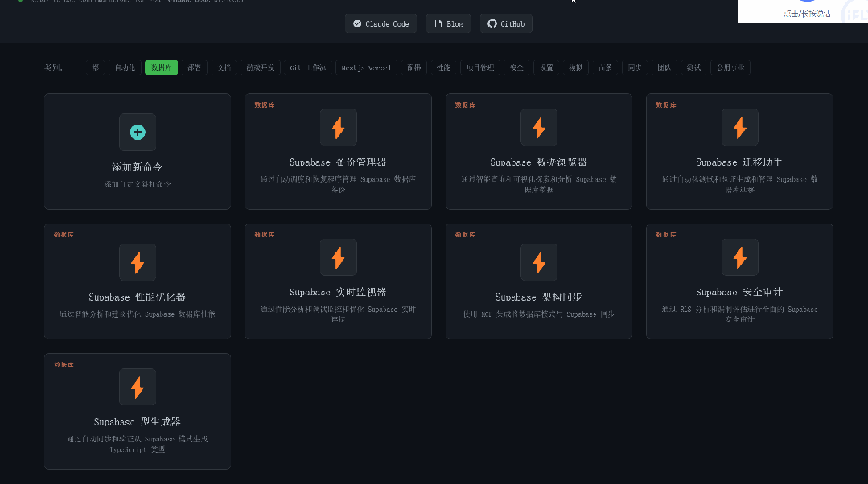
Task: Click the description under Supabase 备份管理器
Action: point(338,184)
